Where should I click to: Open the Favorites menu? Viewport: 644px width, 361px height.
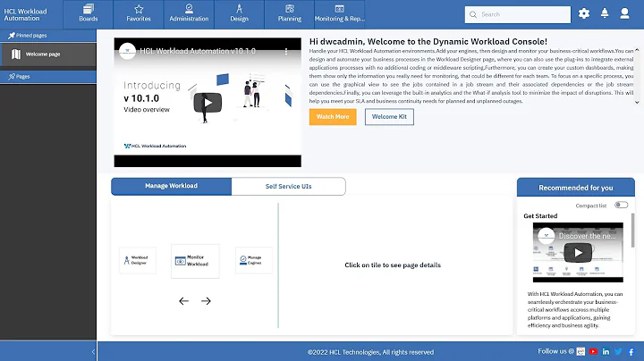(x=139, y=14)
